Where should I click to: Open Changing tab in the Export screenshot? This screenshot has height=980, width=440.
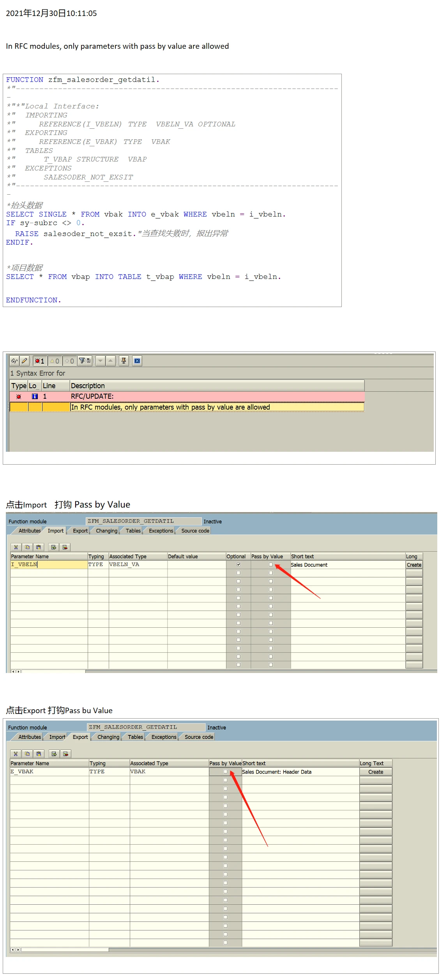point(108,737)
